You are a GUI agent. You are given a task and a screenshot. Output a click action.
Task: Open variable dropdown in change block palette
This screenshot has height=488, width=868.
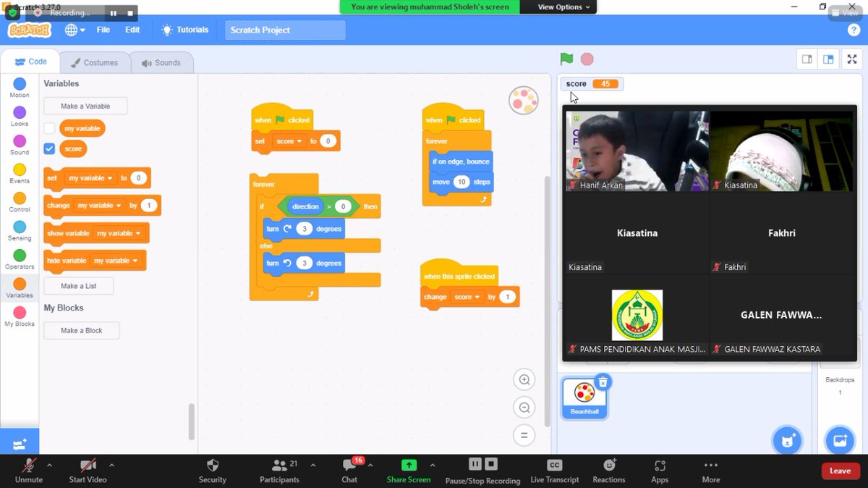[x=100, y=206]
